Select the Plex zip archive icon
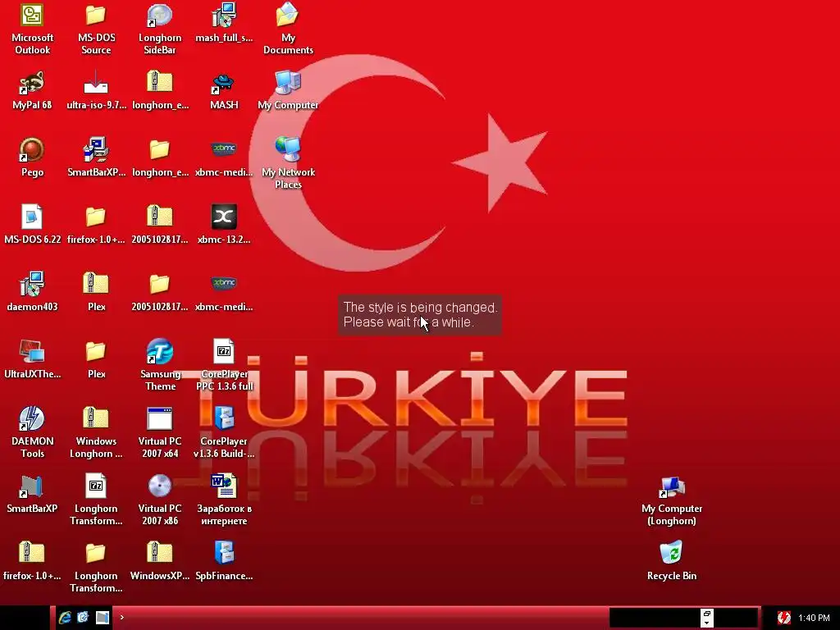The width and height of the screenshot is (840, 630). (96, 285)
